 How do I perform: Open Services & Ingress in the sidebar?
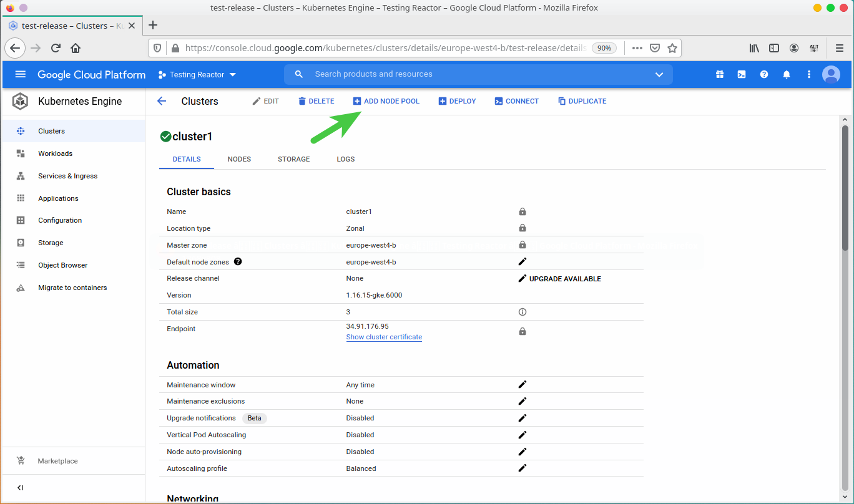72,176
